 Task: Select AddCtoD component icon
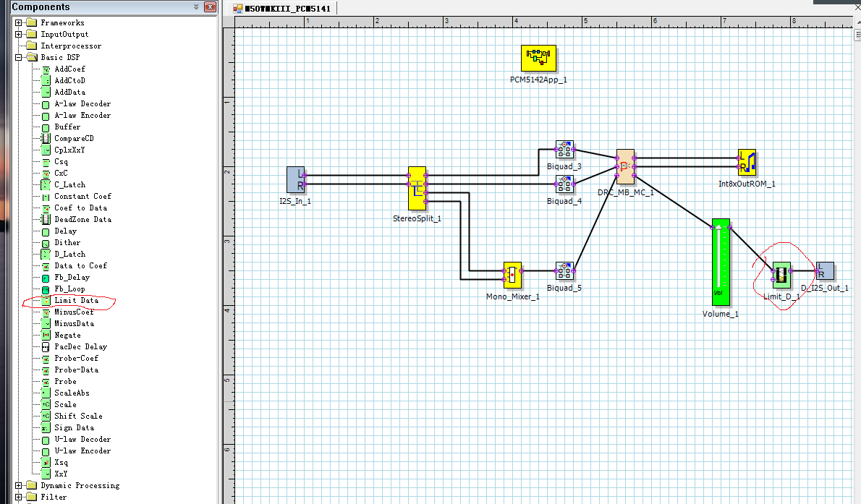46,81
